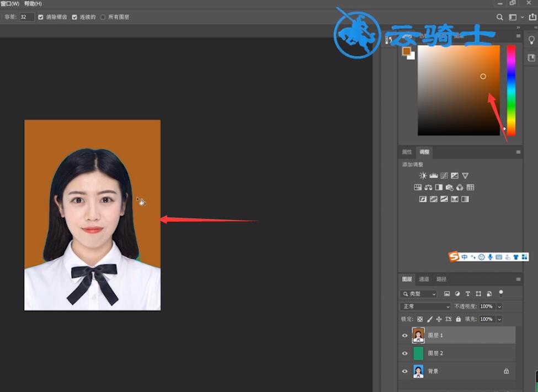Image resolution: width=538 pixels, height=392 pixels.
Task: Add a Color Balance adjustment (scales icon)
Action: pos(428,187)
